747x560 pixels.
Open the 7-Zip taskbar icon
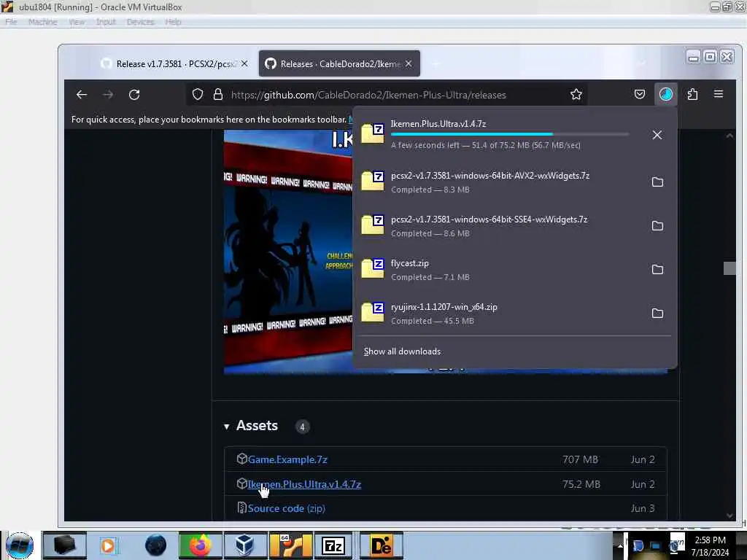[333, 545]
